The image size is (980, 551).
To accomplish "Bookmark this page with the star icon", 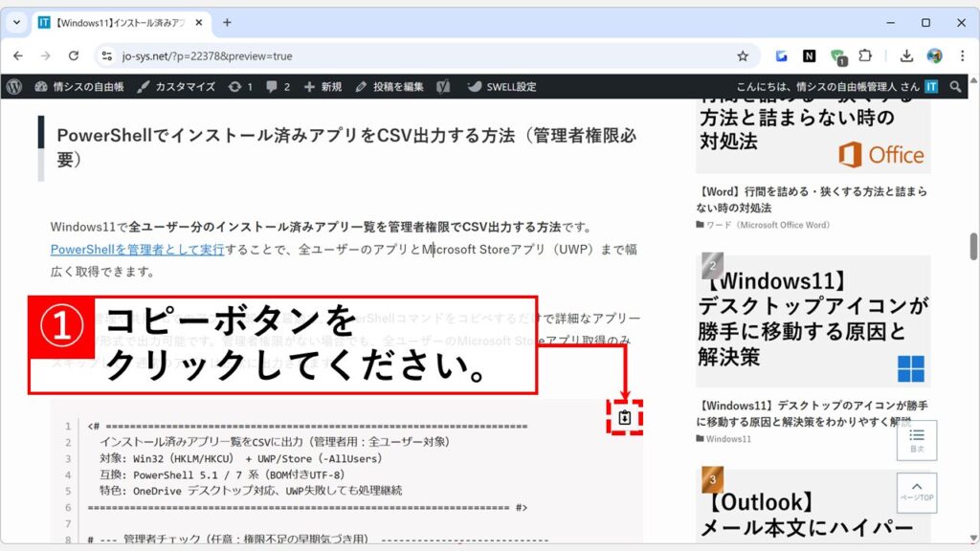I will point(743,56).
